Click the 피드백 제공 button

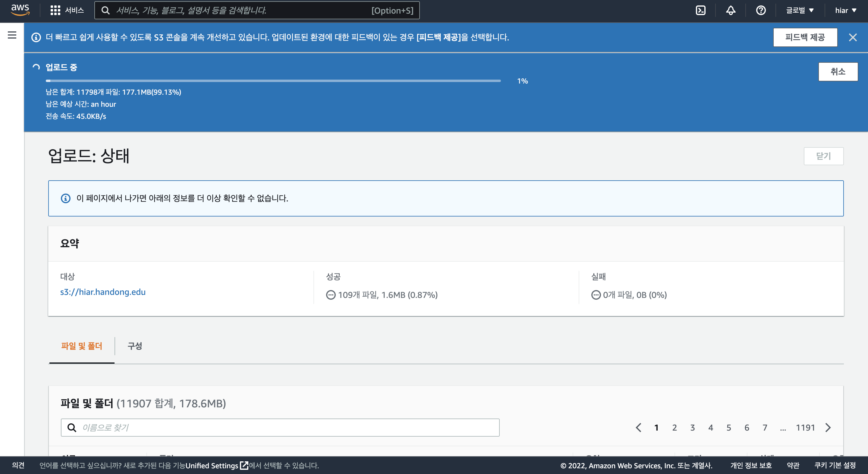[x=805, y=37]
